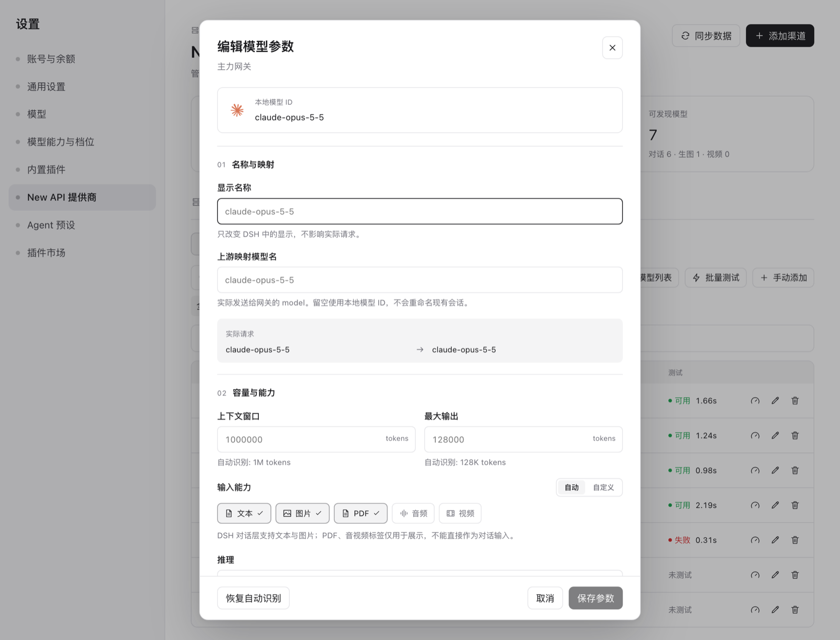This screenshot has width=840, height=640.
Task: Click the 上下文窗口 tokens field
Action: [317, 439]
